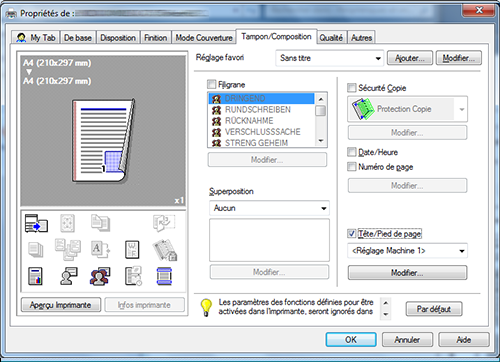Open the Qualité tab

point(331,38)
